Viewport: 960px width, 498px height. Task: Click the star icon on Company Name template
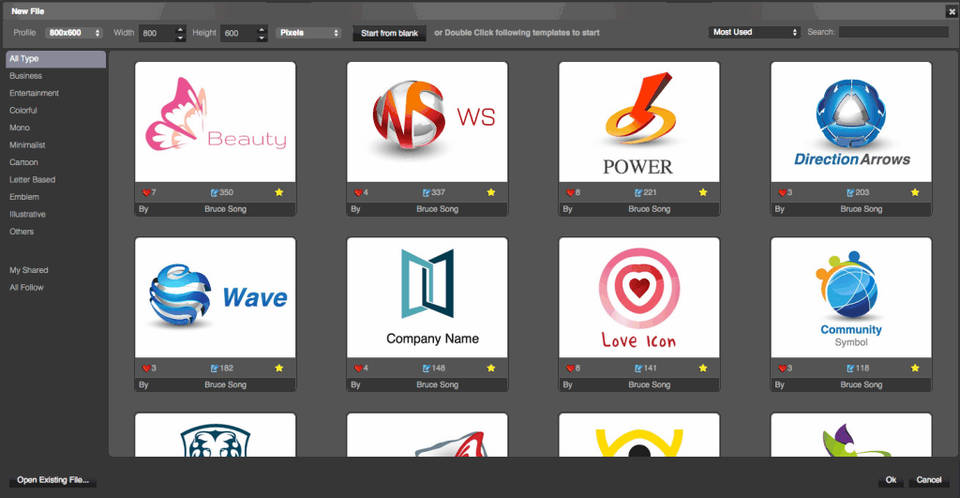(x=491, y=368)
